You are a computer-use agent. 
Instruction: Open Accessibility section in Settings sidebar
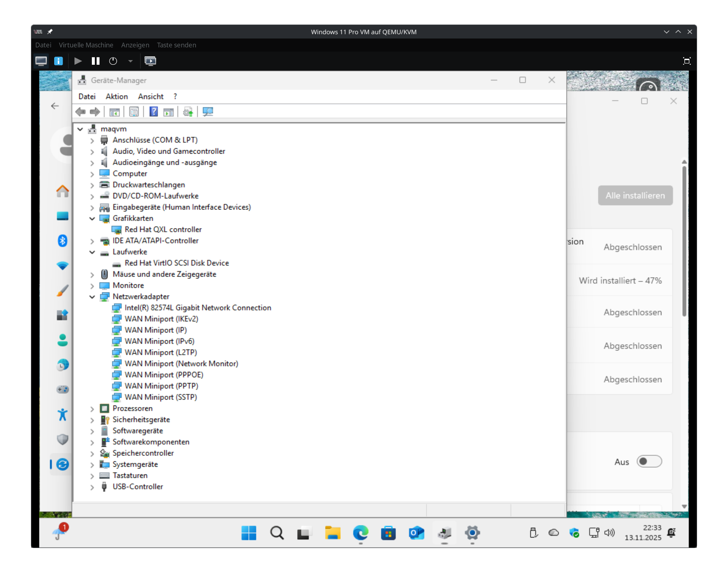coord(63,414)
